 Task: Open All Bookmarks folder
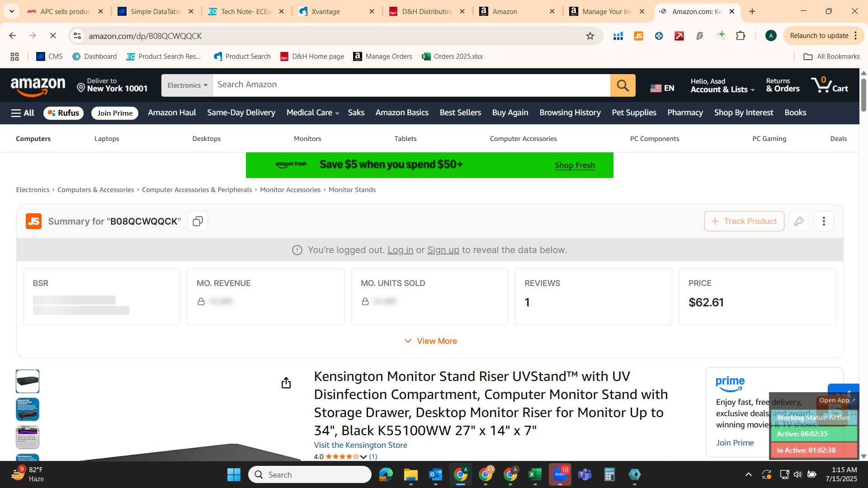click(831, 56)
